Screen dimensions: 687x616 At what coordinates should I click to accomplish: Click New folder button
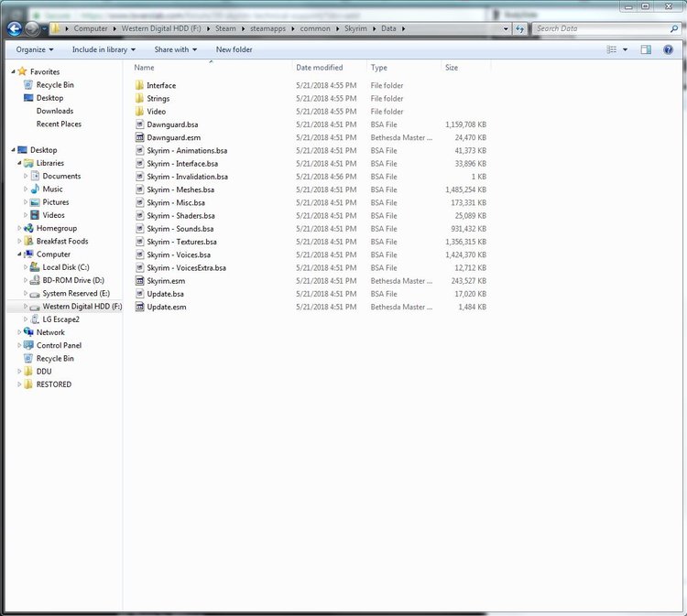pyautogui.click(x=234, y=49)
